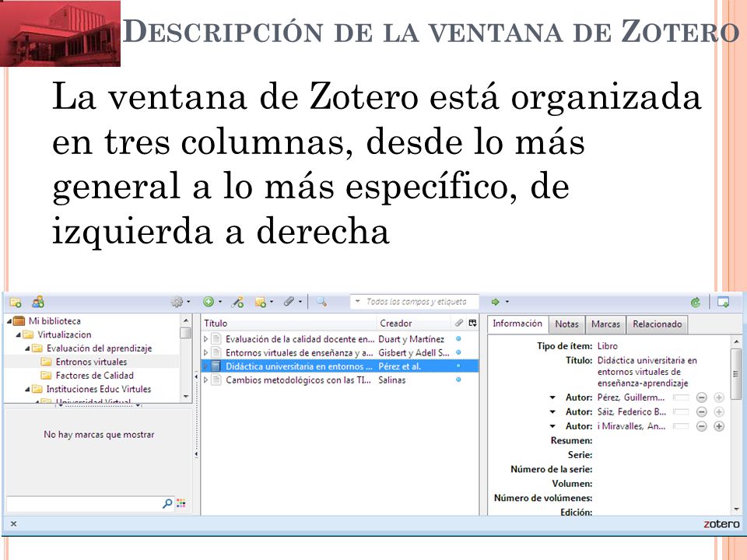Open the Actions gear menu
Screen dimensions: 747x560
coord(180,302)
